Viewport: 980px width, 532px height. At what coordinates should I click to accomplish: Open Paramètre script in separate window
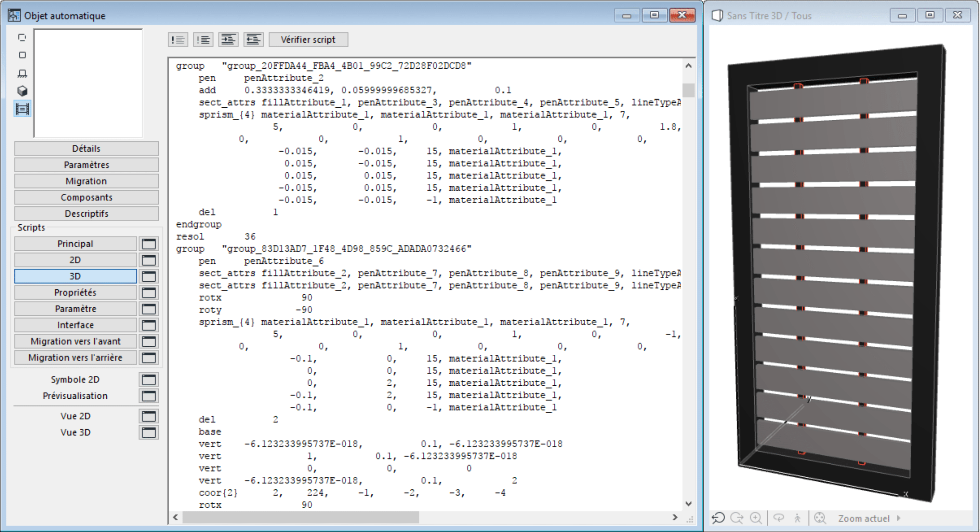[149, 309]
